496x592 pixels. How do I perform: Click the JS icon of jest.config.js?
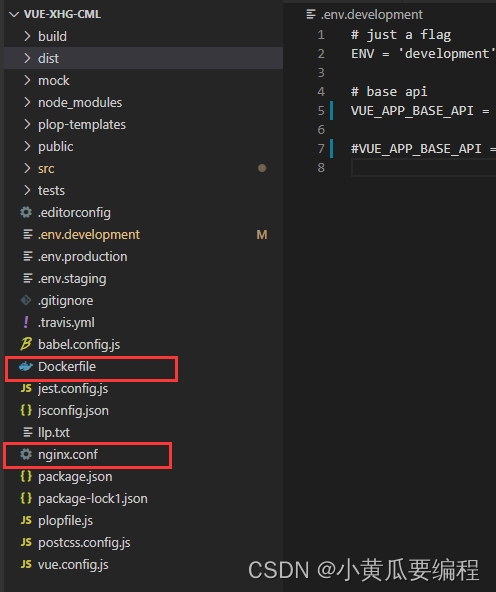[x=26, y=388]
